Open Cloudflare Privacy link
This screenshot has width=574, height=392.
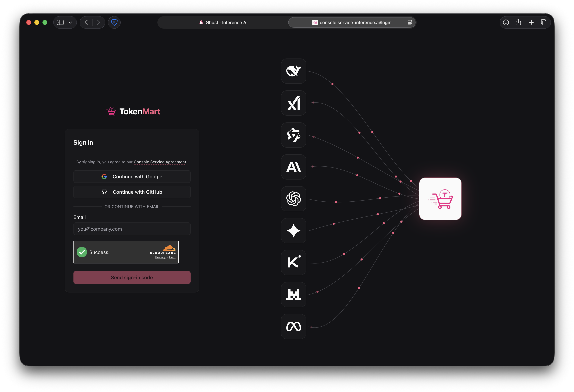160,257
